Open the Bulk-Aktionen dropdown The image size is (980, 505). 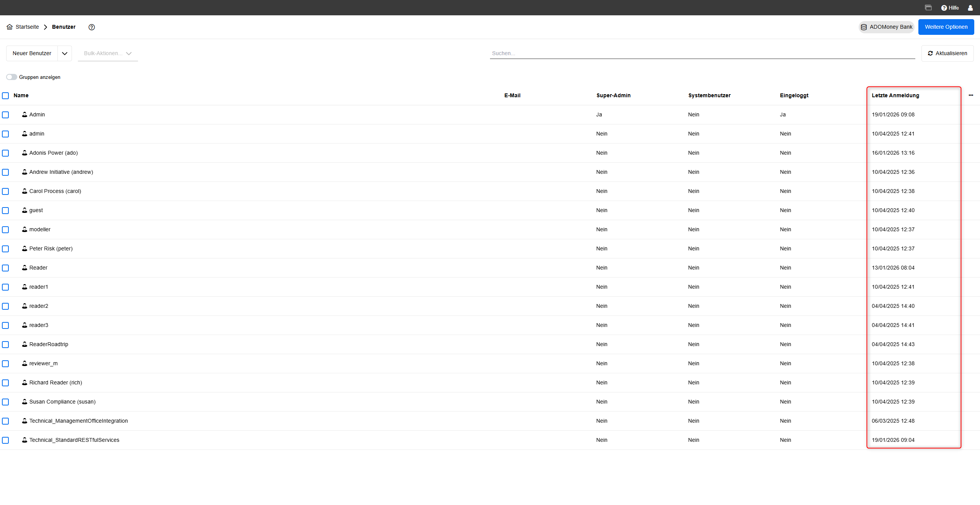click(x=108, y=54)
